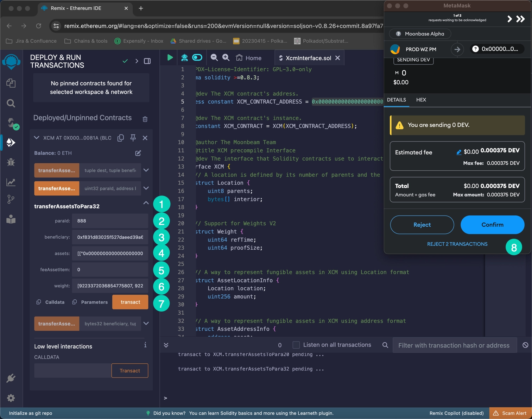The height and width of the screenshot is (419, 532).
Task: Clear the terminal with the ban icon
Action: [x=525, y=345]
